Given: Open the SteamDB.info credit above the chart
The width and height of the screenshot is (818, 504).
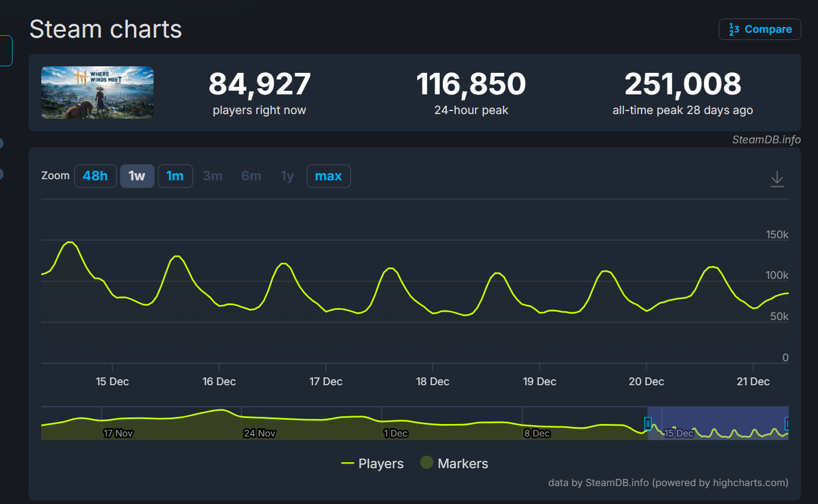Looking at the screenshot, I should click(767, 140).
